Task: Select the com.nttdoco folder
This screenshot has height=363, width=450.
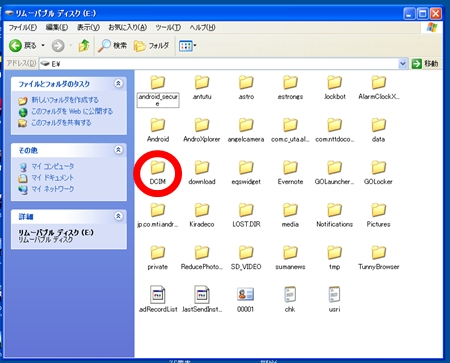Action: click(335, 130)
